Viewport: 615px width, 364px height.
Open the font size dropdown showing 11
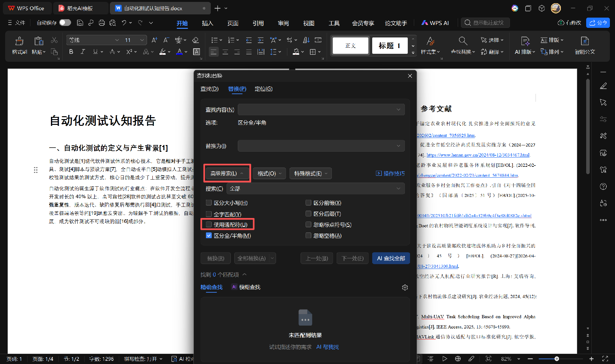[x=142, y=40]
